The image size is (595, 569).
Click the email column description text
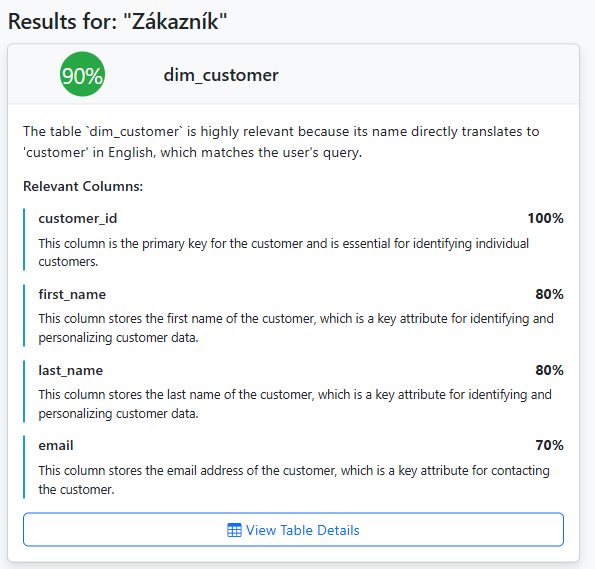pyautogui.click(x=294, y=480)
